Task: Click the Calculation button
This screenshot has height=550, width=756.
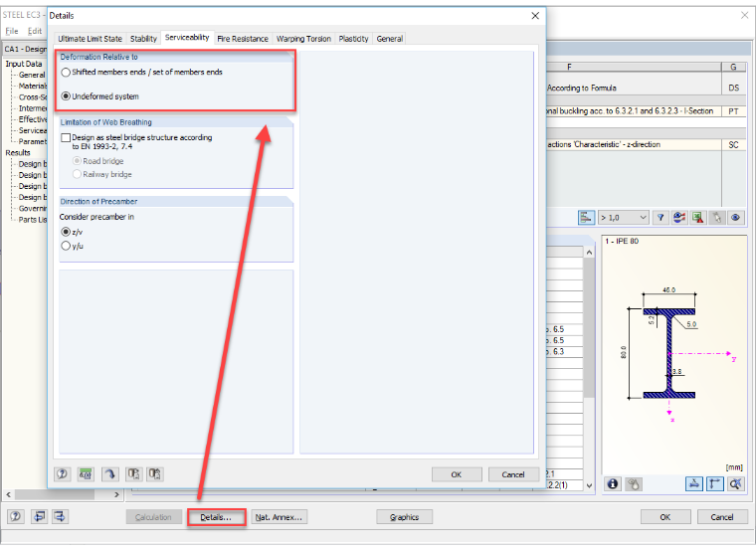Action: coord(153,517)
